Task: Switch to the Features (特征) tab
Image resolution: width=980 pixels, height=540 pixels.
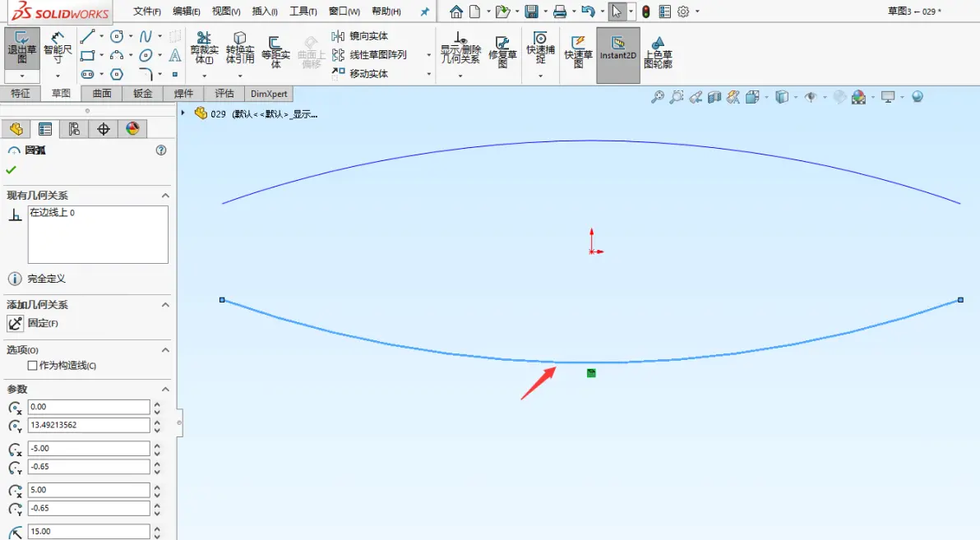Action: click(20, 94)
